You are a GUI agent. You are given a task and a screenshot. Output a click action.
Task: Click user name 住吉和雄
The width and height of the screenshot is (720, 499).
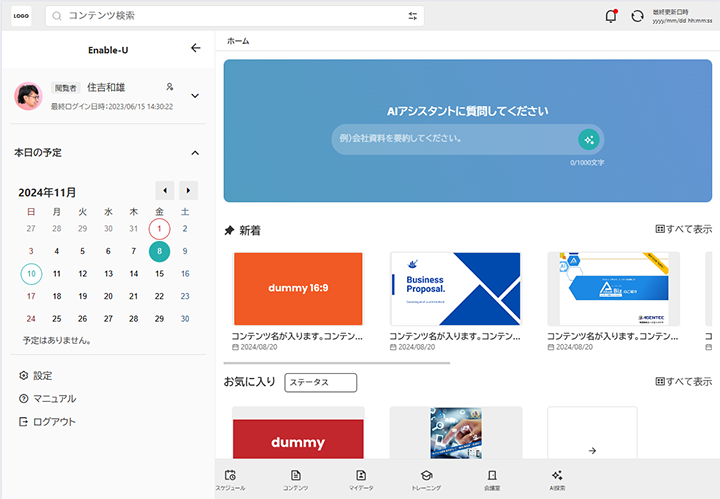tap(106, 87)
